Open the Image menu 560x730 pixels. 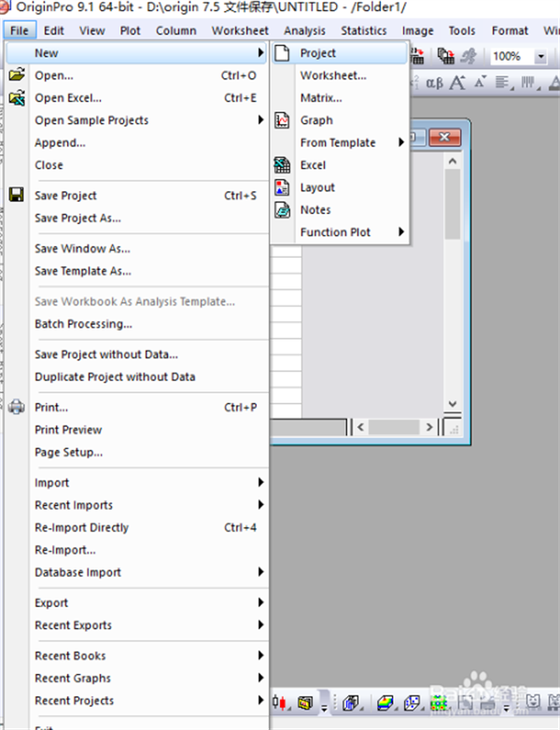pos(417,31)
